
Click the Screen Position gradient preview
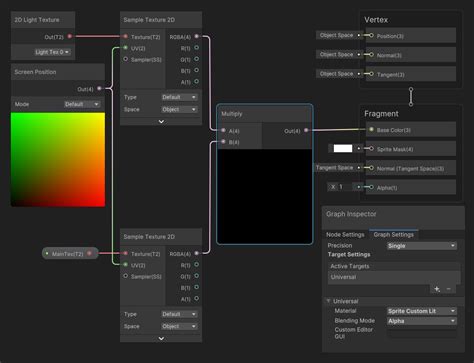click(x=58, y=160)
